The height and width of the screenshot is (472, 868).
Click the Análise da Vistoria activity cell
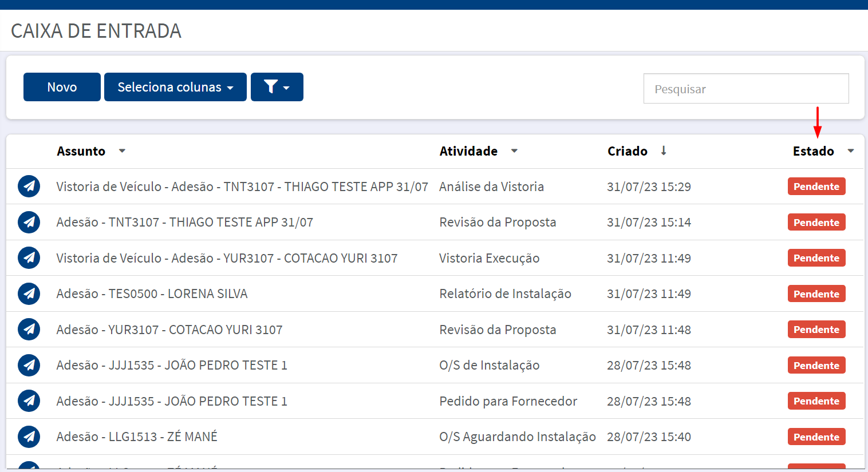coord(492,187)
